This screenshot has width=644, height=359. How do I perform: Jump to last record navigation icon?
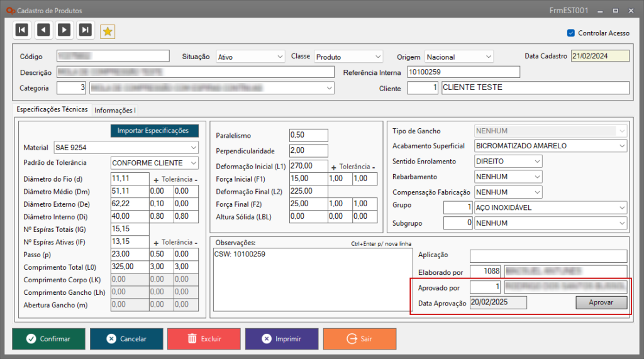tap(86, 30)
